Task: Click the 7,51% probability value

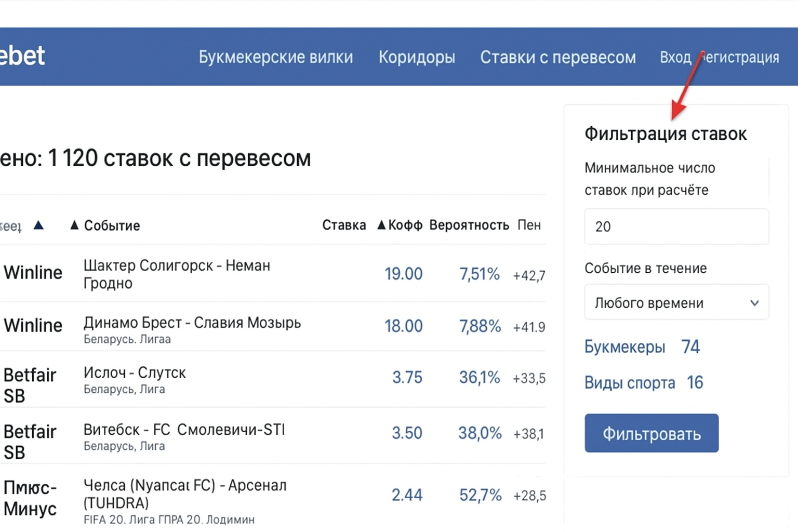Action: coord(478,274)
